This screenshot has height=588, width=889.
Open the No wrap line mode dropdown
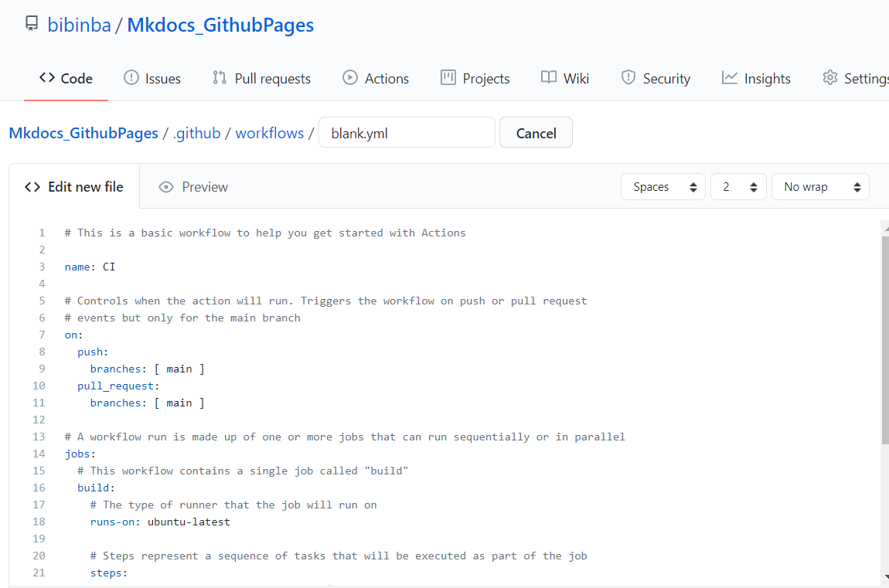820,187
